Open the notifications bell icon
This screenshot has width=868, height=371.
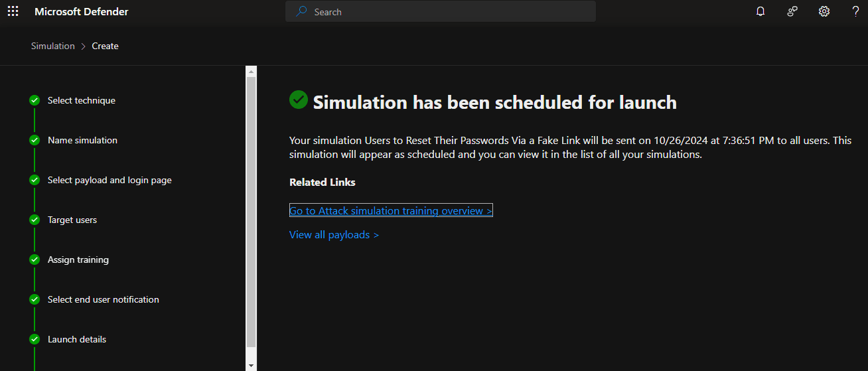coord(760,11)
